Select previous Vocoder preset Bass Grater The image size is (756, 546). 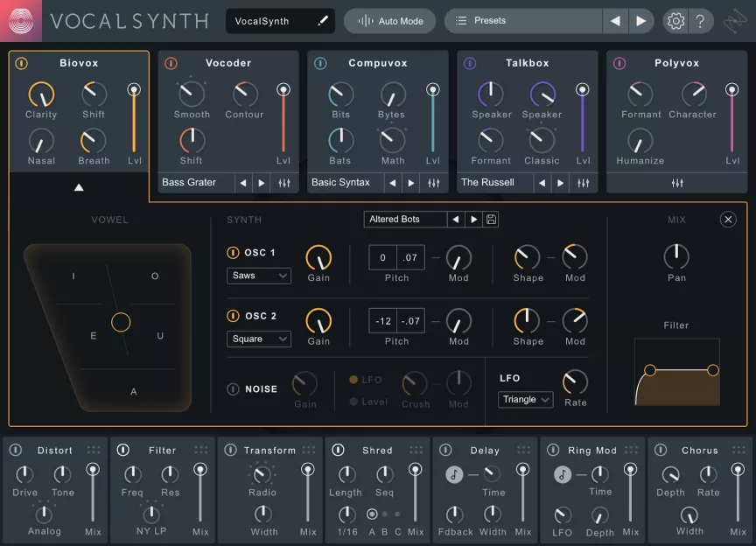coord(243,183)
